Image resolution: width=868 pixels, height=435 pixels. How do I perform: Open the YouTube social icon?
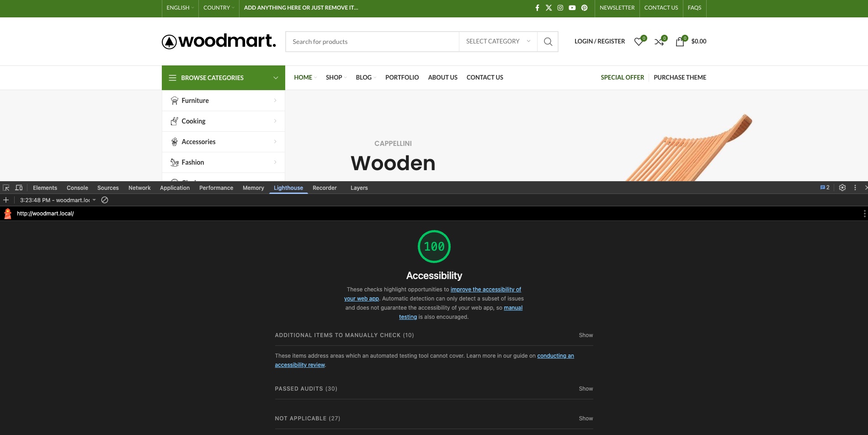[x=572, y=8]
